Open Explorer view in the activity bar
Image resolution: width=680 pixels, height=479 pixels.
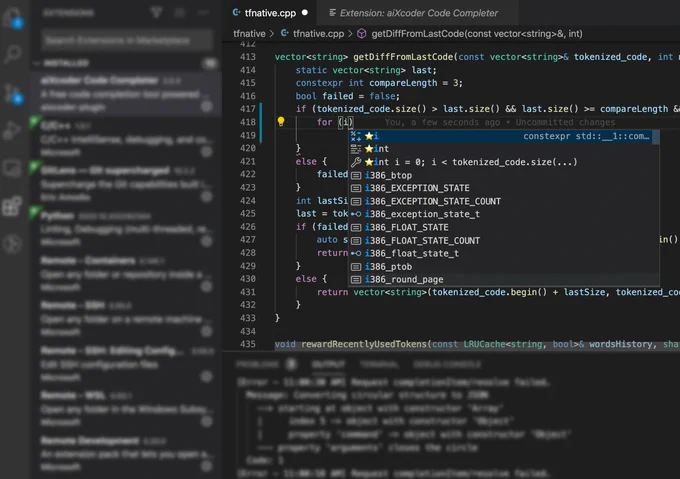(x=13, y=18)
